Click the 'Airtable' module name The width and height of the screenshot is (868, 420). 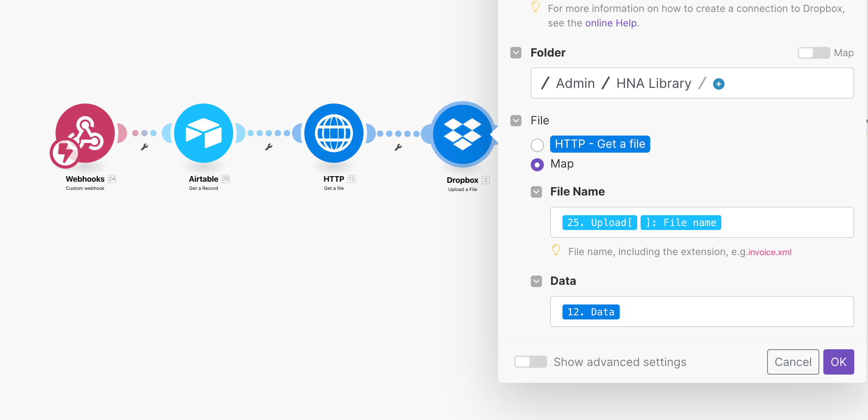coord(204,179)
